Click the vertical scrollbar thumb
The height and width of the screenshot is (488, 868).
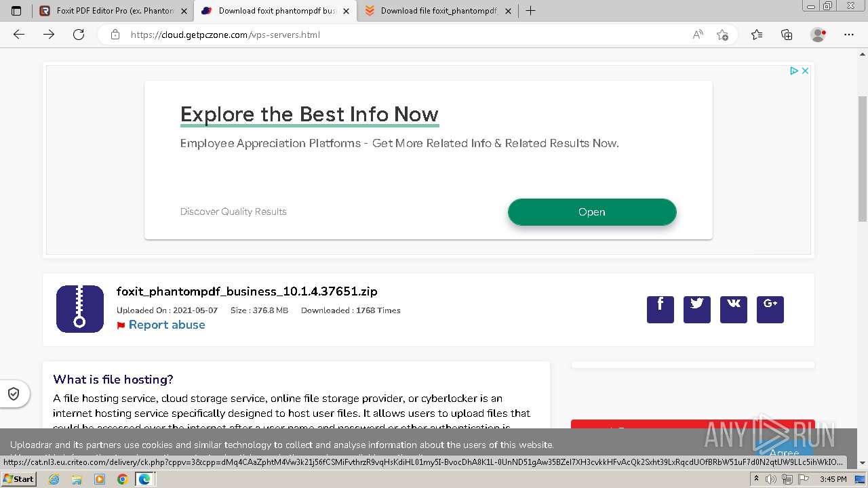(x=863, y=158)
